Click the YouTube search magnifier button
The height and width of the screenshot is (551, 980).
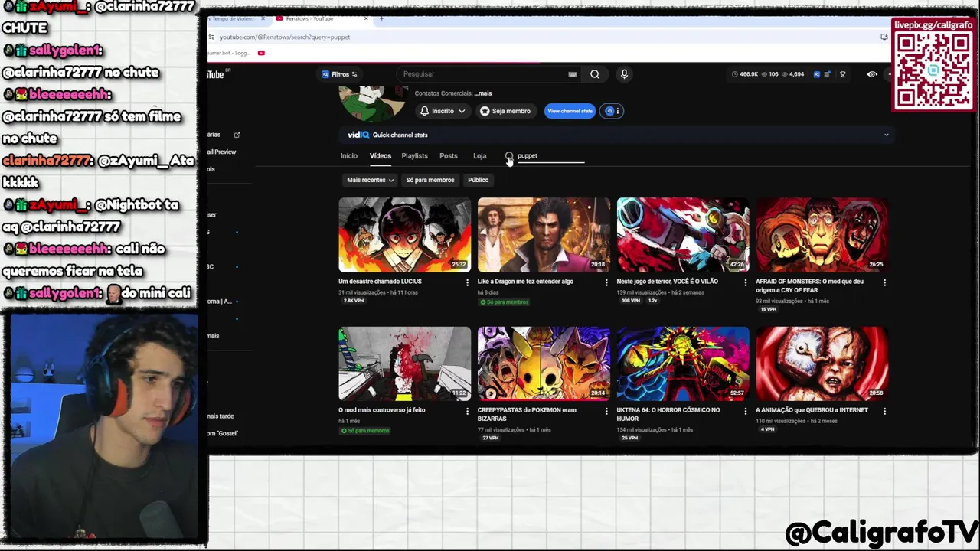pyautogui.click(x=595, y=74)
